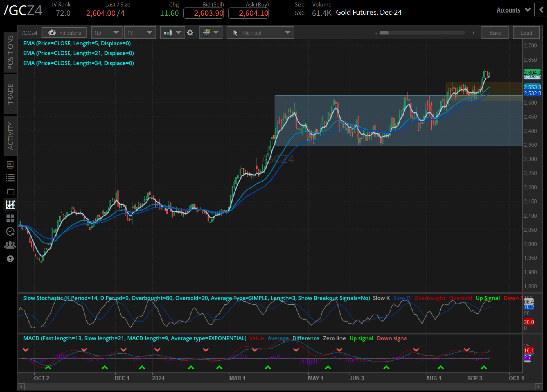Open chart settings gear icon

(x=190, y=33)
